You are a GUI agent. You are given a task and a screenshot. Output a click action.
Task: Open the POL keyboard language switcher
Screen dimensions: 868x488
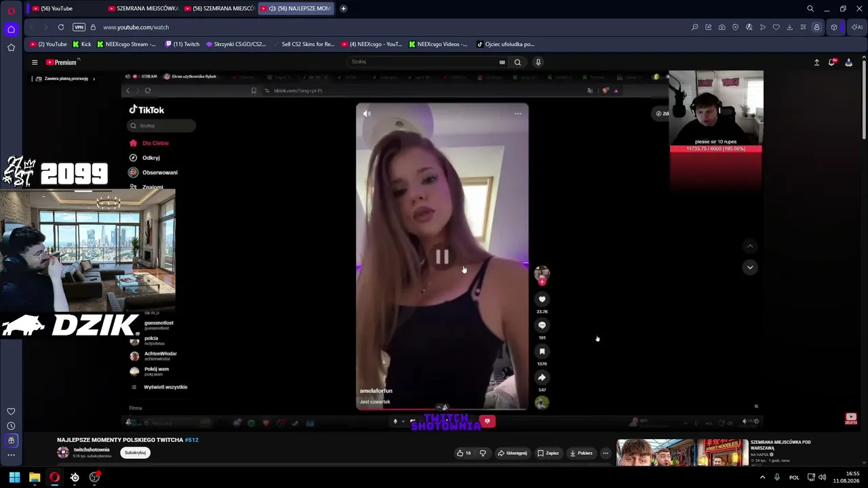(x=794, y=477)
